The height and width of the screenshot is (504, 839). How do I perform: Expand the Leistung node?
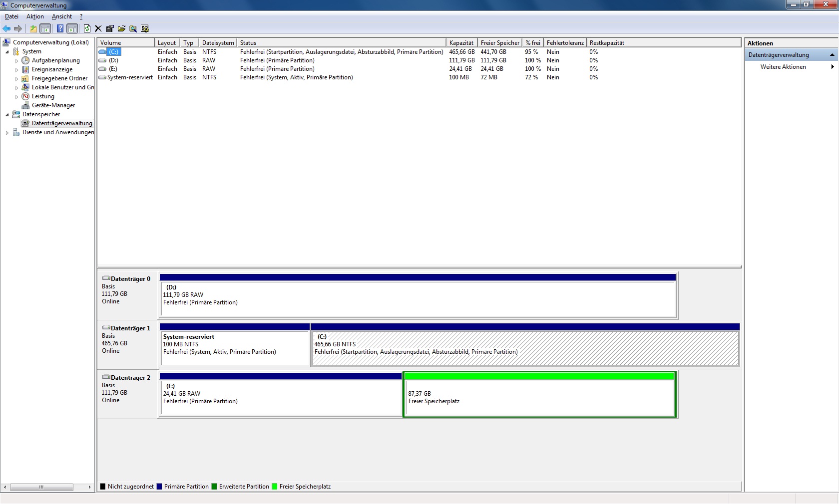pyautogui.click(x=16, y=97)
